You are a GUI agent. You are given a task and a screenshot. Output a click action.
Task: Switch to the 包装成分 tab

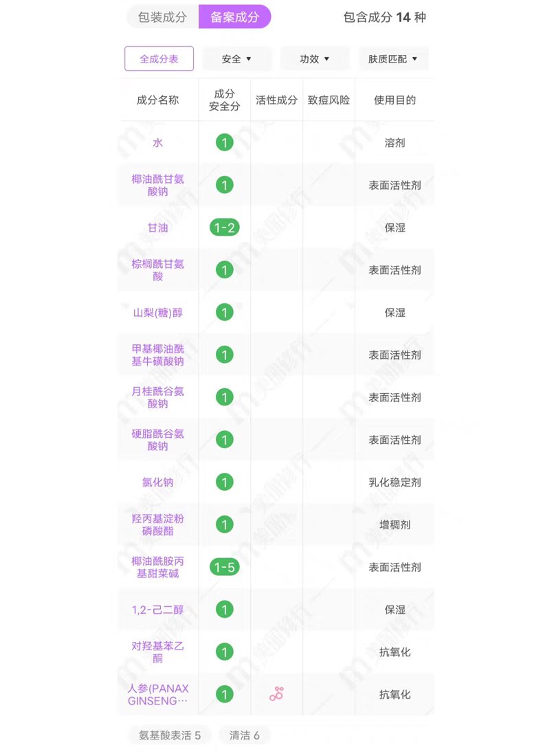[x=163, y=17]
